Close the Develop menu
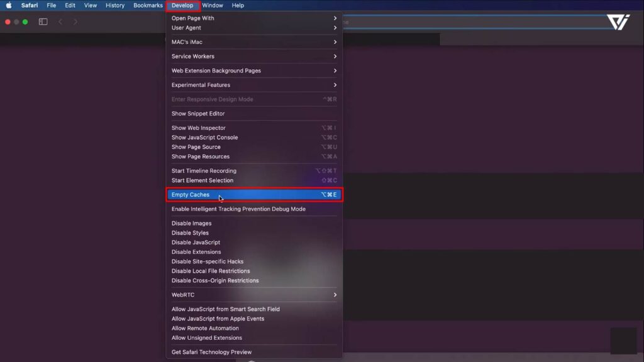 (x=182, y=5)
